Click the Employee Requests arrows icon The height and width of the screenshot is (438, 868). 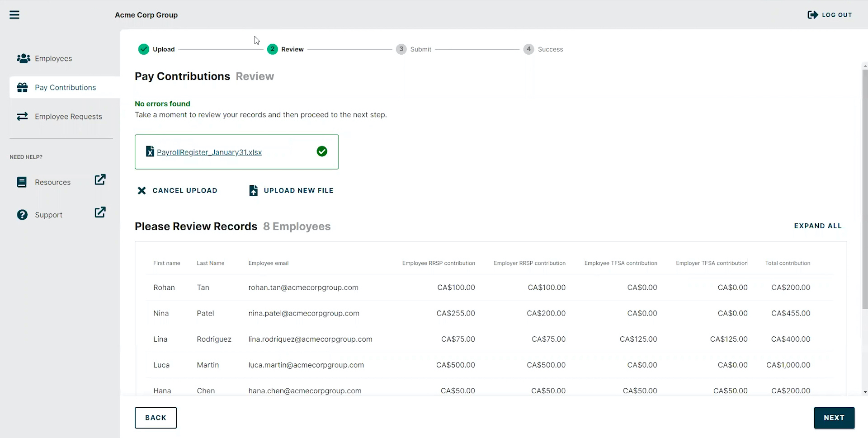pos(22,117)
